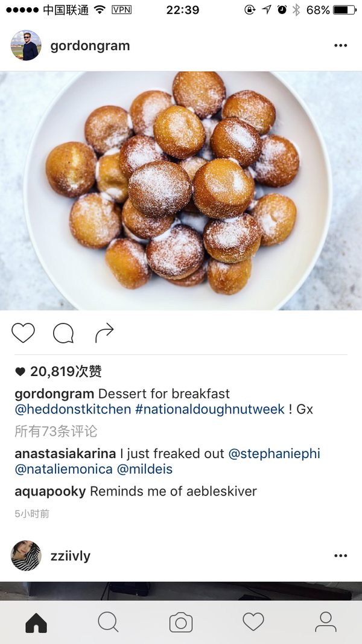Open Activity heart tab in bottom bar
The height and width of the screenshot is (644, 362).
[253, 622]
